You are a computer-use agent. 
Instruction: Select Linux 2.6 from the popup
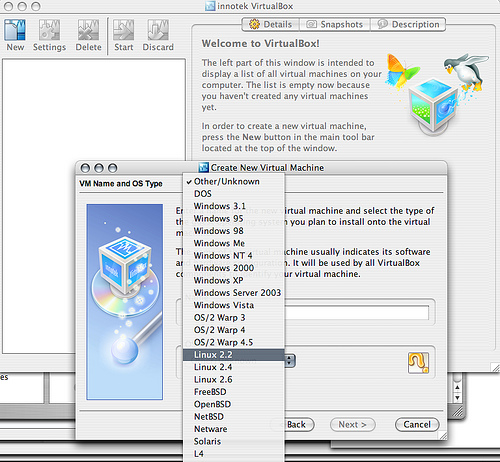[x=234, y=379]
